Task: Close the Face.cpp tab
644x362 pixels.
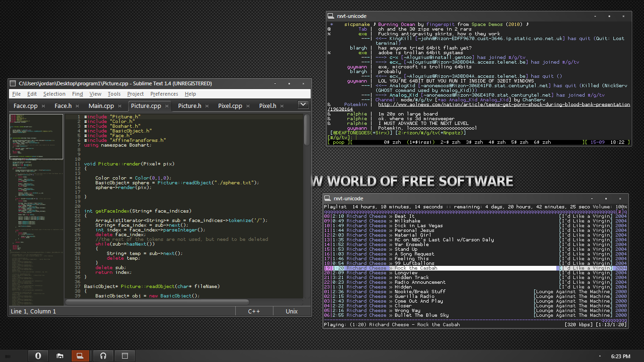Action: click(x=43, y=106)
